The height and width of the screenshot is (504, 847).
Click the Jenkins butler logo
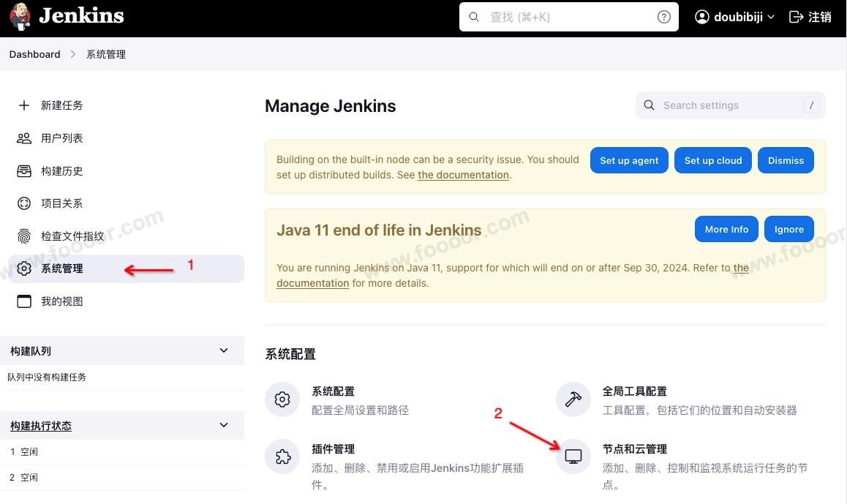(x=20, y=17)
